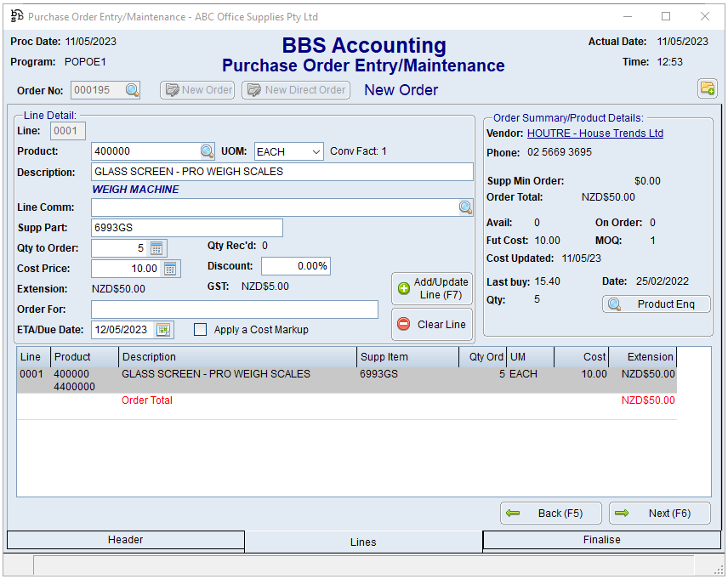Open the HOUTRE - House Trends Ltd vendor link

(594, 133)
